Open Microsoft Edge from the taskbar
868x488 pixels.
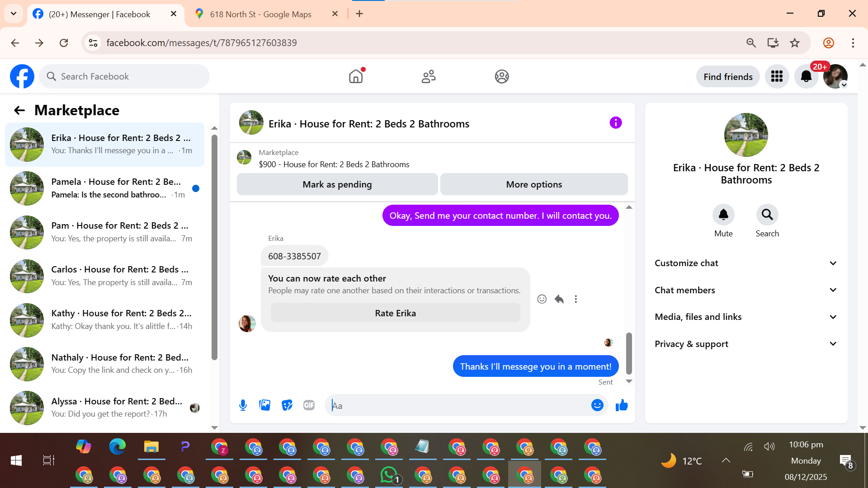tap(118, 447)
